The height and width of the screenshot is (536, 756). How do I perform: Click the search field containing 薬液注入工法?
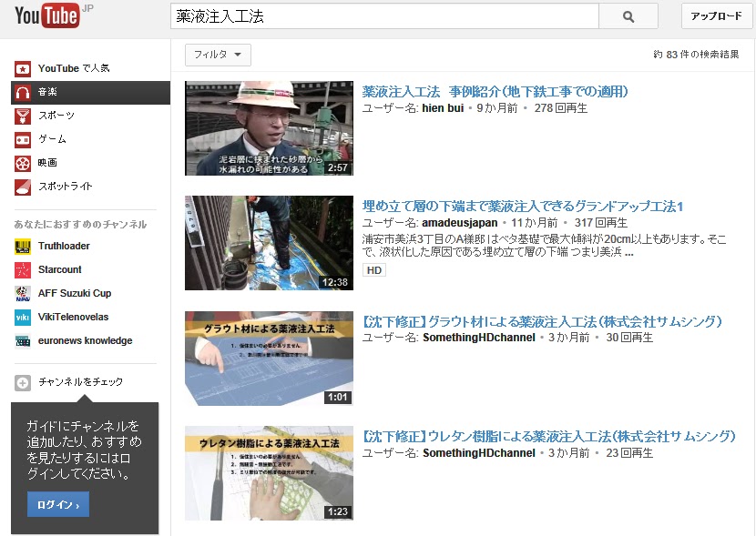tap(384, 16)
